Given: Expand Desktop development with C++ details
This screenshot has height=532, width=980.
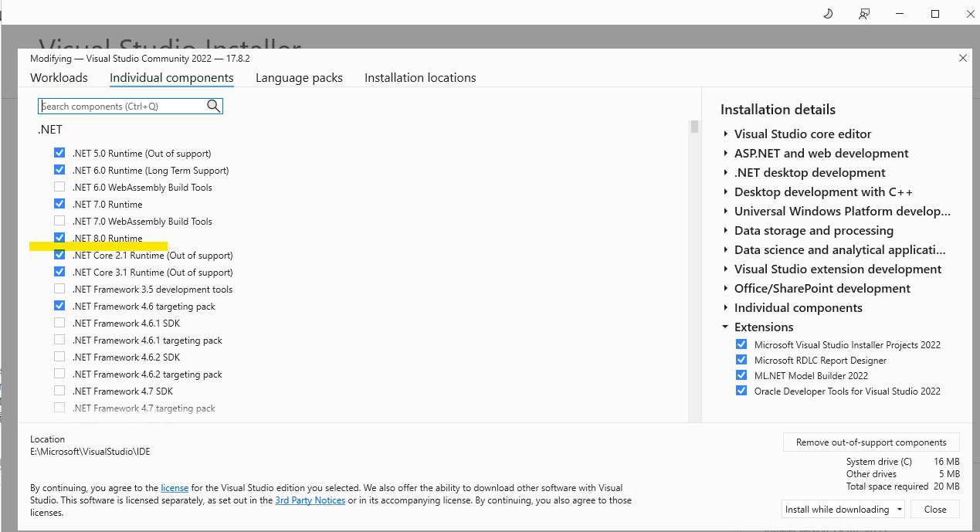Looking at the screenshot, I should tap(726, 191).
